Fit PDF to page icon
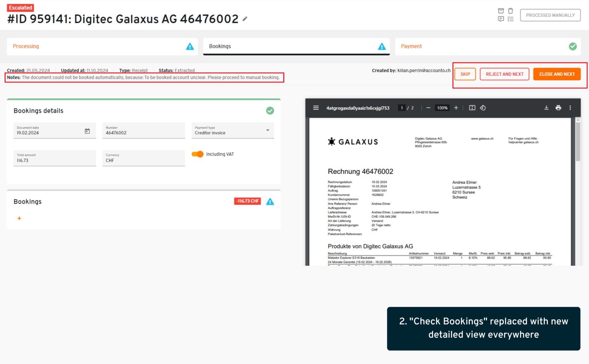The height and width of the screenshot is (364, 589). [472, 108]
